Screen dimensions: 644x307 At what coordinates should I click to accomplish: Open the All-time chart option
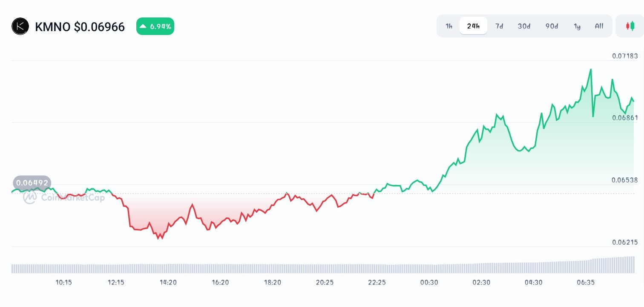click(599, 26)
